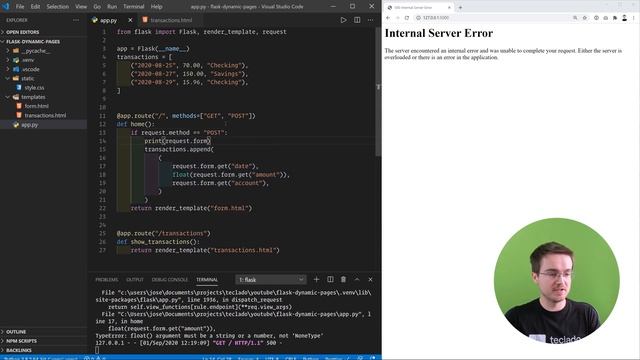Open the browser profile avatar

624,18
